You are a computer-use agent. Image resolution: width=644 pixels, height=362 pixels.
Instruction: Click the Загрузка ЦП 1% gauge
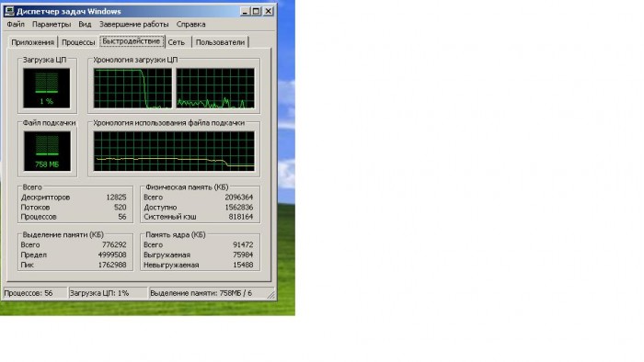47,88
